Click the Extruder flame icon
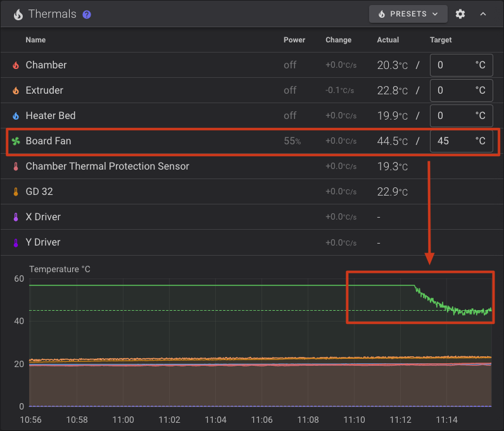This screenshot has height=431, width=504. pyautogui.click(x=16, y=91)
